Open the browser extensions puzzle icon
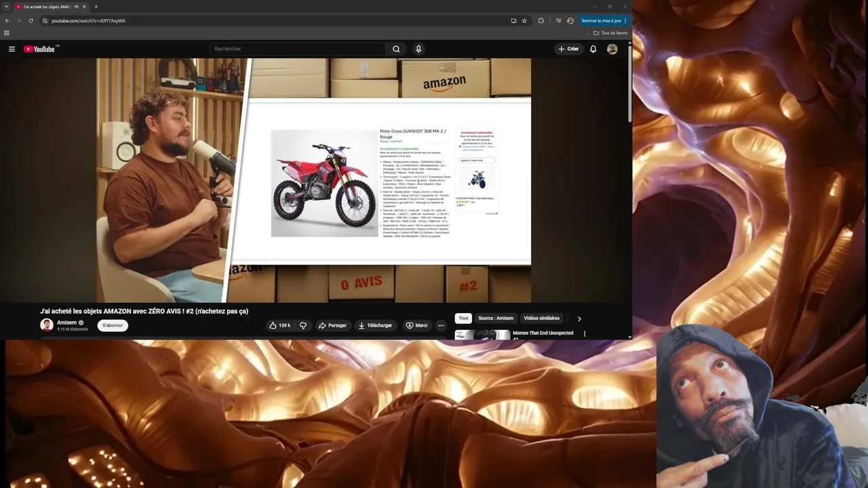868x488 pixels. 540,20
